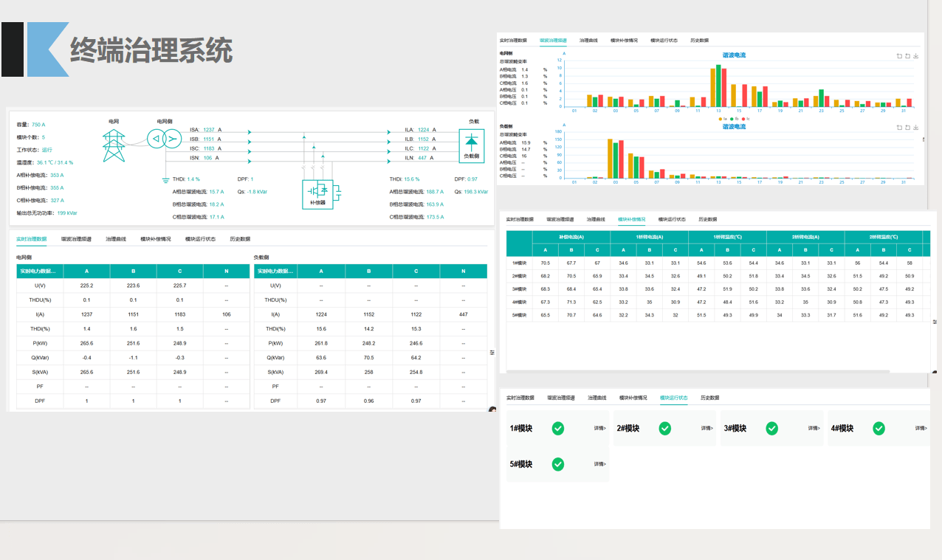The height and width of the screenshot is (560, 942).
Task: Click work status value 运行
Action: [x=47, y=150]
